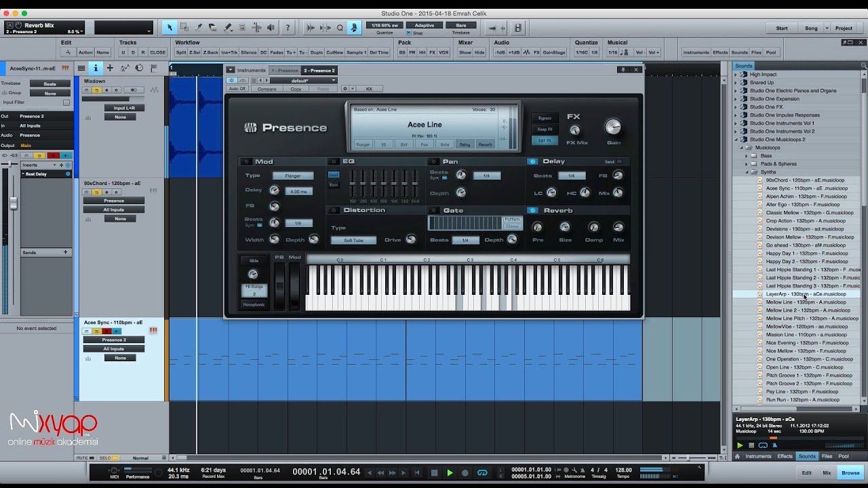Screen dimensions: 868x488
Task: Toggle the Distortion section enable button
Action: tap(334, 210)
